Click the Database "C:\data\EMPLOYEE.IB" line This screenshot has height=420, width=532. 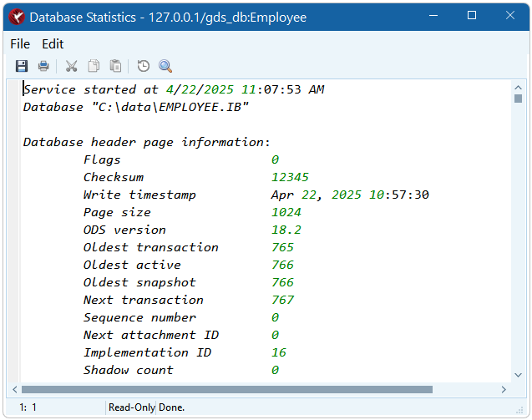135,107
